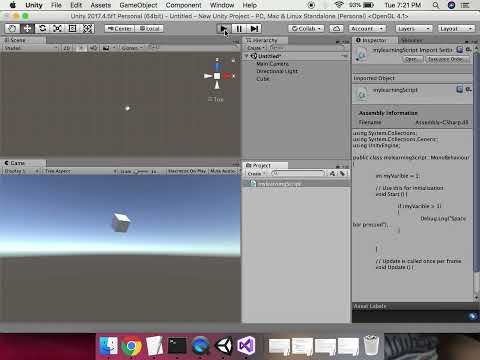Toggle 2D view in Scene
Image resolution: width=480 pixels, height=360 pixels.
67,48
